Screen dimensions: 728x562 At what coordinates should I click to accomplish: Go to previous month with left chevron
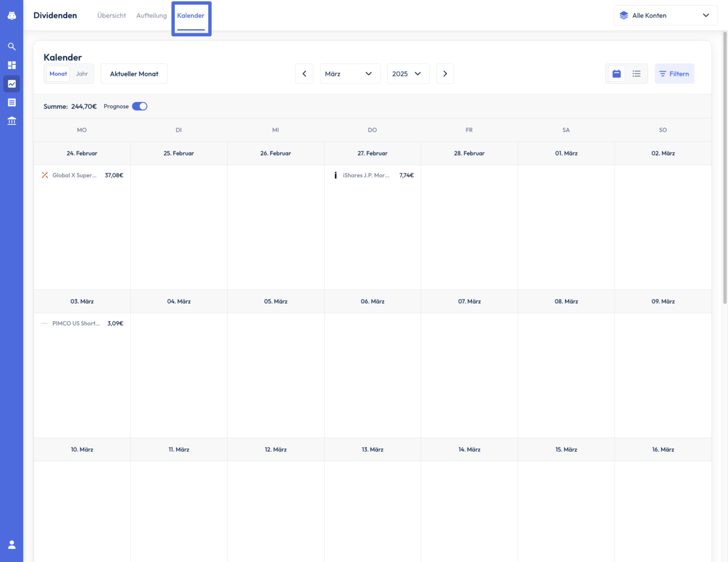point(304,74)
